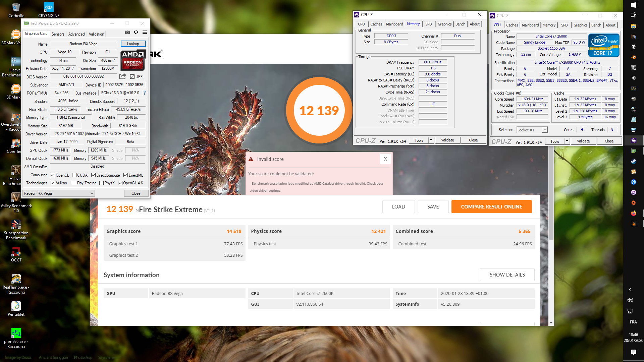
Task: Open Mainboard tab in right CPU-Z window
Action: 530,25
